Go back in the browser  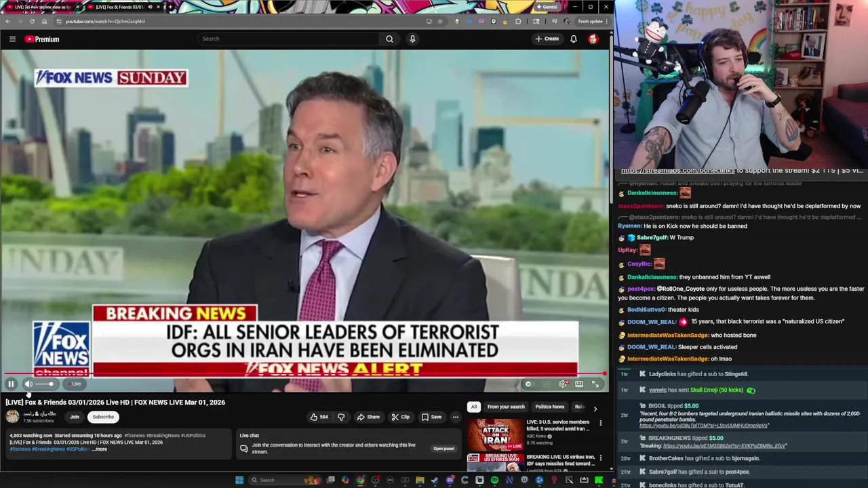coord(7,21)
